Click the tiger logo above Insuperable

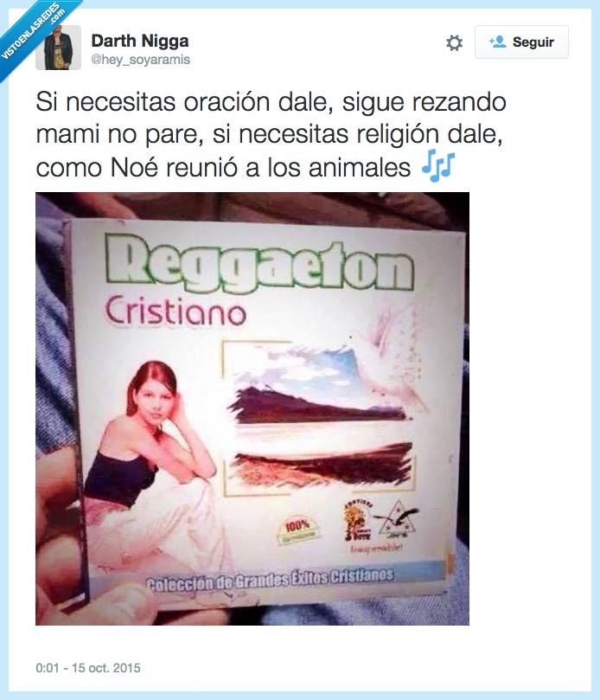[358, 519]
